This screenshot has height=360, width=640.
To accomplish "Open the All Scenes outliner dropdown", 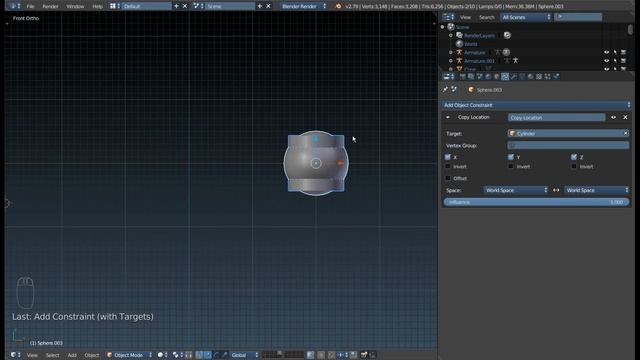I will [526, 17].
